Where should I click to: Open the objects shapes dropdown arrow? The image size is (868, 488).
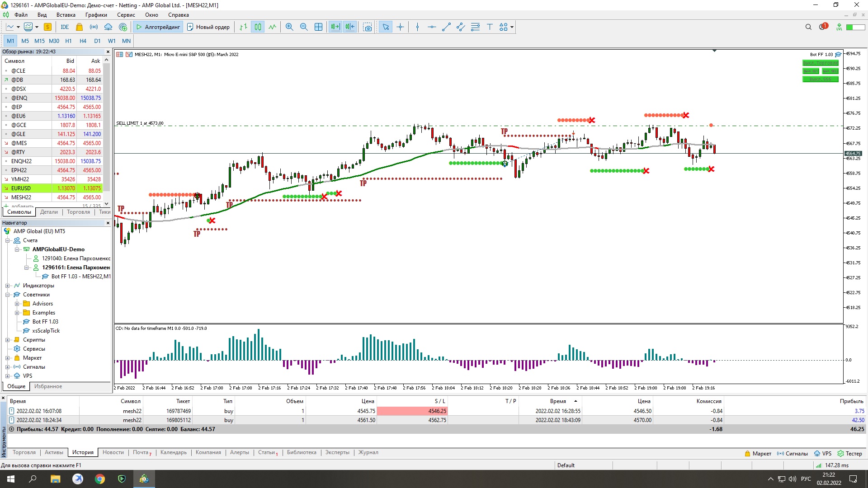pyautogui.click(x=512, y=27)
